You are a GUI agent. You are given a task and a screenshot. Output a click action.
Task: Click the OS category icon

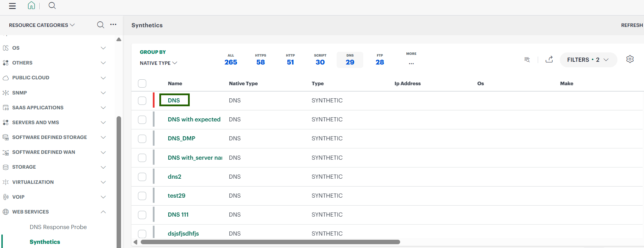[x=6, y=48]
